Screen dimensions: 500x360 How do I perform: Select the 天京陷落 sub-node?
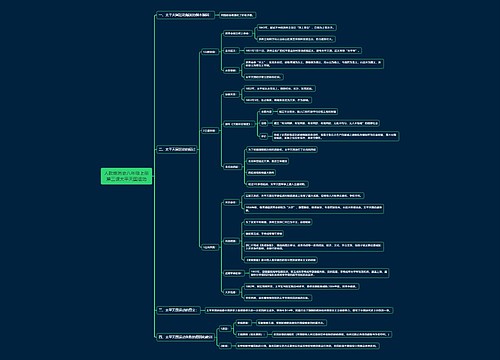tap(230, 292)
